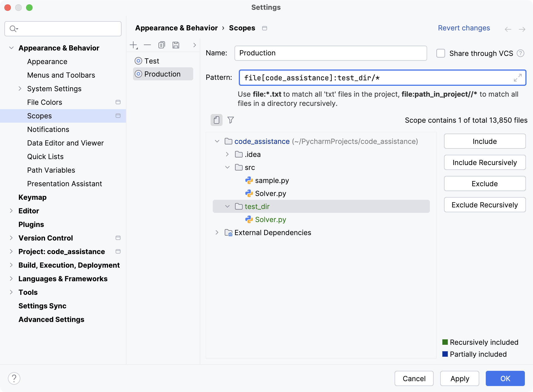This screenshot has height=392, width=533.
Task: Collapse the src folder in the tree
Action: coord(227,167)
